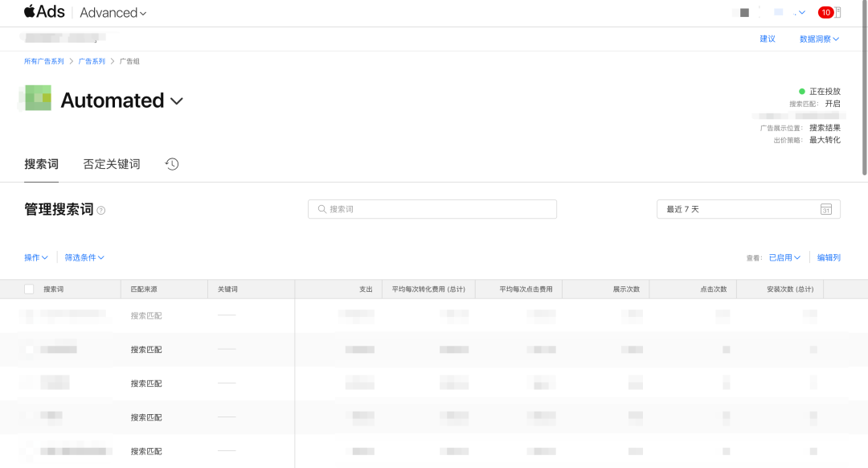
Task: Click the Apple Ads logo
Action: click(x=44, y=11)
